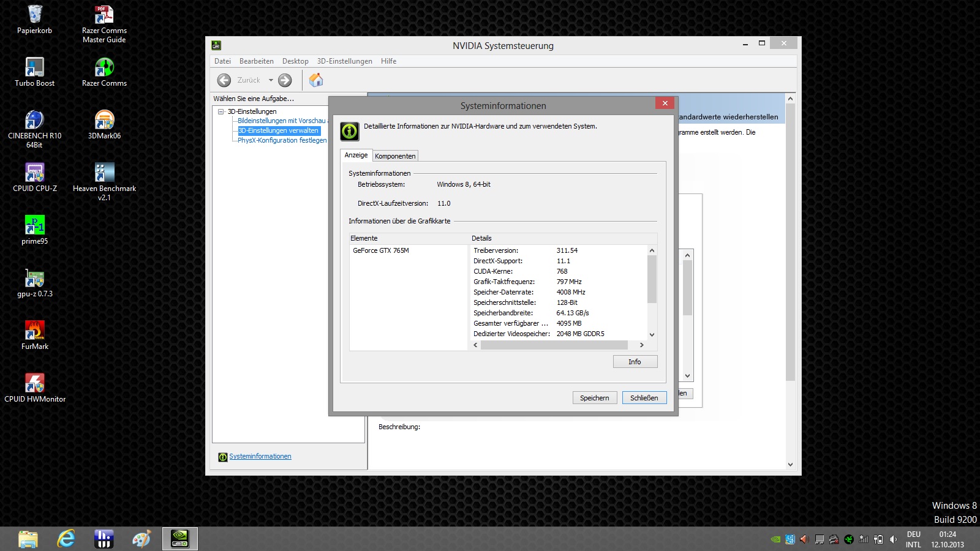The height and width of the screenshot is (551, 980).
Task: Open the Razer Synapse tray icon
Action: coord(849,539)
